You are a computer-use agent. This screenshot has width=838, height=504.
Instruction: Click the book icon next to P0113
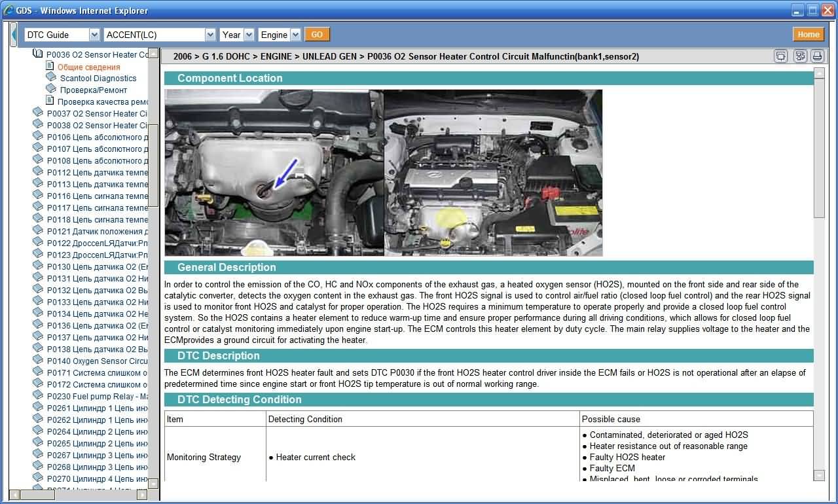click(38, 183)
